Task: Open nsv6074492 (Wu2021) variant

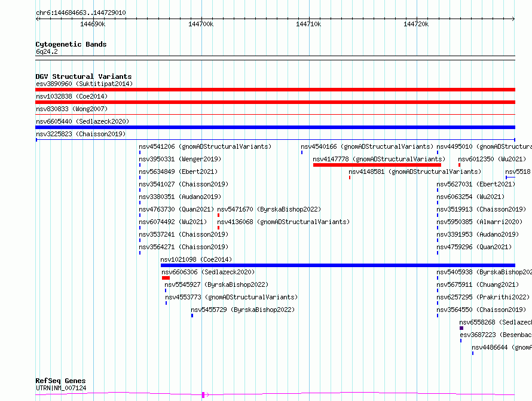Action: pyautogui.click(x=173, y=222)
